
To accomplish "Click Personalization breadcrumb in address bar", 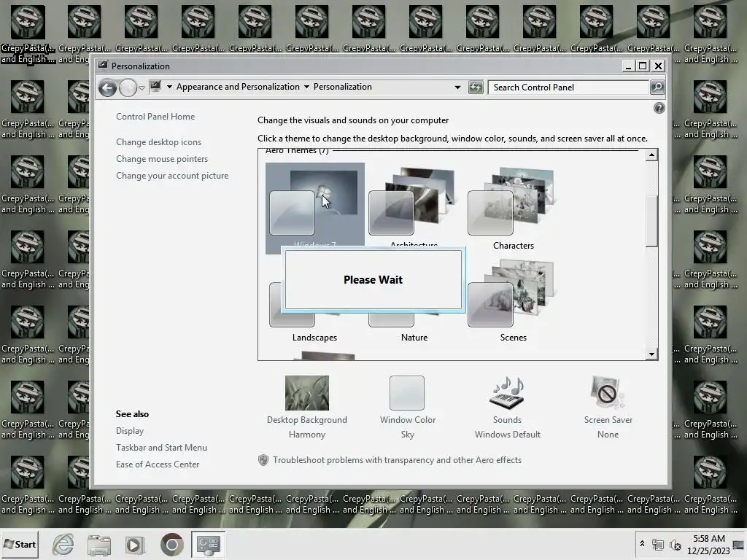I will (343, 87).
